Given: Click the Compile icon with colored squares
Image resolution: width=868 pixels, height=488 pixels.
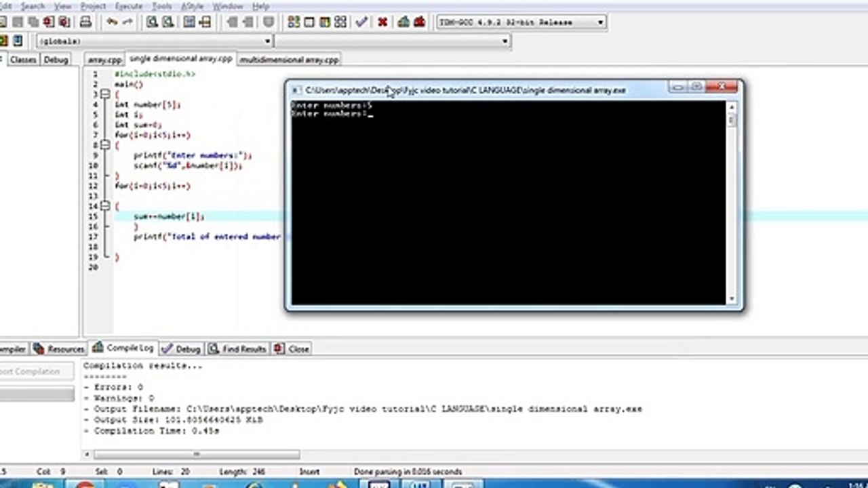Looking at the screenshot, I should click(x=294, y=22).
